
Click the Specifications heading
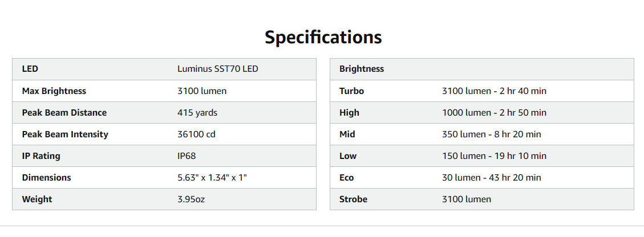[323, 38]
